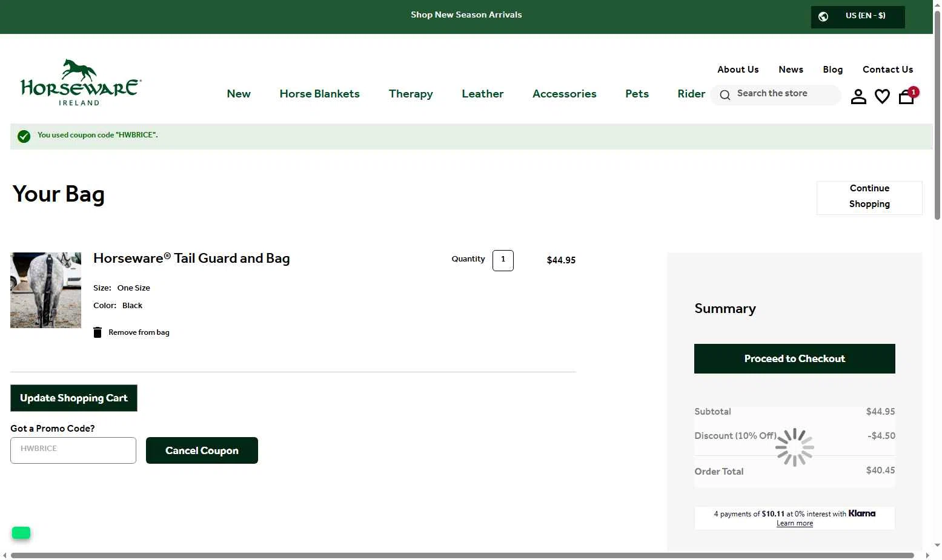Click the Horseware Ireland logo
This screenshot has height=560, width=942.
[x=81, y=82]
